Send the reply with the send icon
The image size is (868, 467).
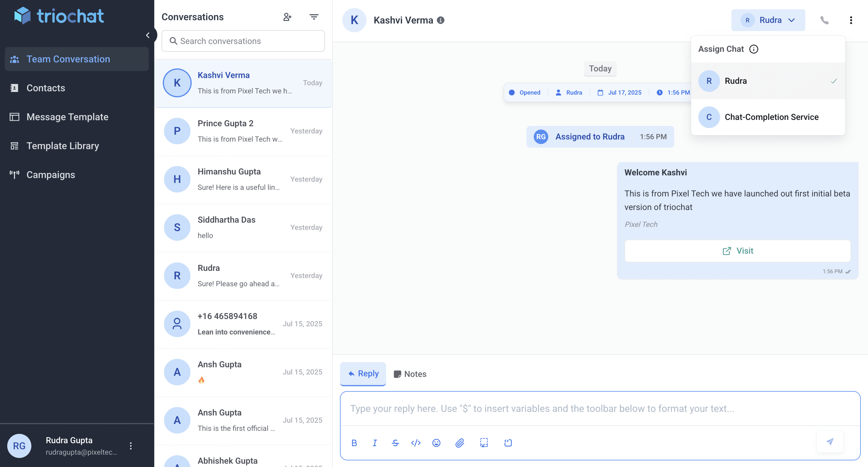(830, 442)
